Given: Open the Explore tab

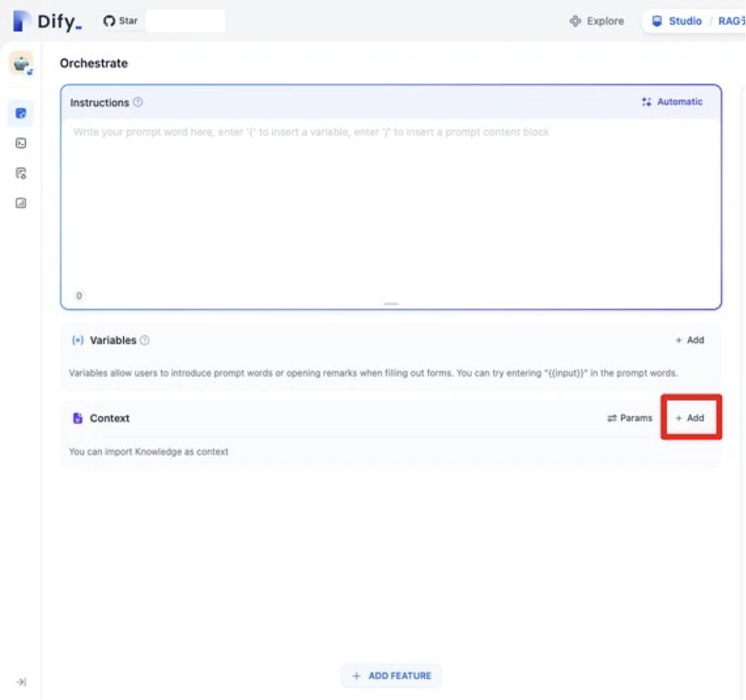Looking at the screenshot, I should [596, 21].
